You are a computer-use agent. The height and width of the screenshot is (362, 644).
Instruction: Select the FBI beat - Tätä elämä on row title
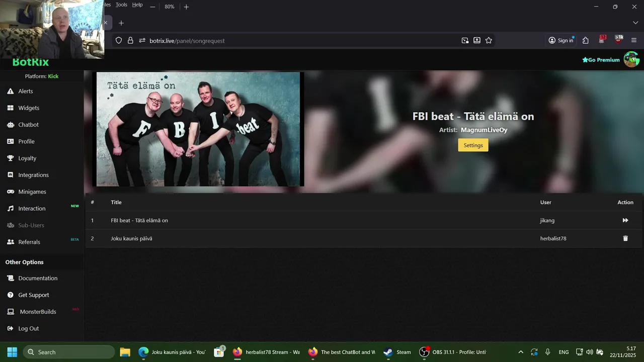click(139, 220)
